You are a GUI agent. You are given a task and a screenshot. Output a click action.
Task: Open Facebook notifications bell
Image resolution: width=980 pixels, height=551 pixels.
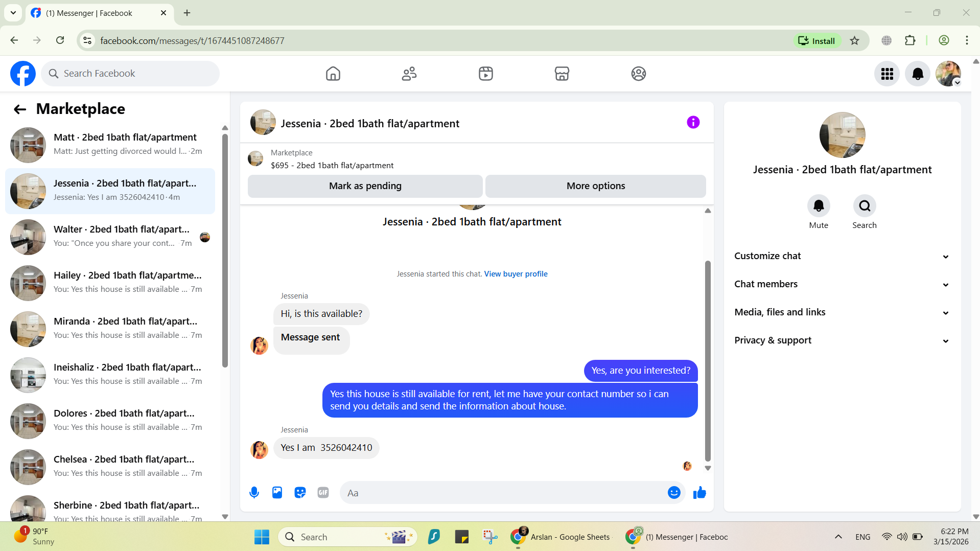pos(918,74)
